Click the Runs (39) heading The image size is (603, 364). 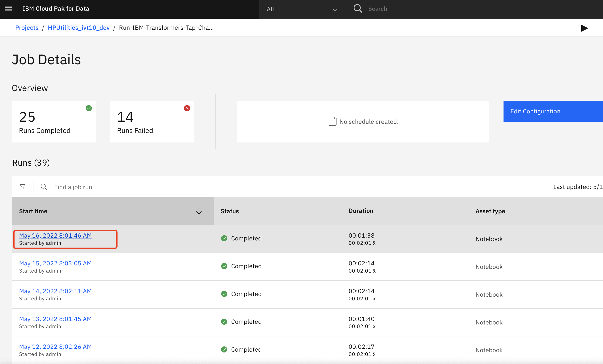click(31, 163)
